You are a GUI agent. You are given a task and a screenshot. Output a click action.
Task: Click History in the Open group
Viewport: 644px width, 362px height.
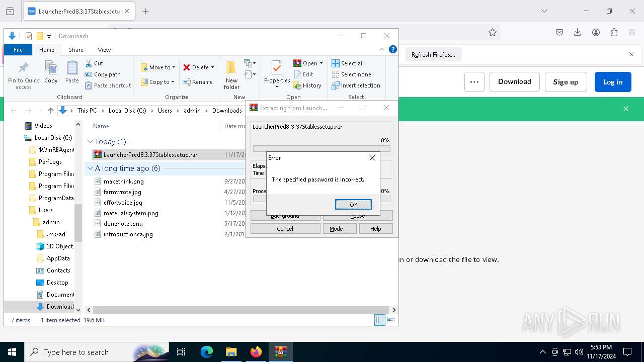click(307, 85)
